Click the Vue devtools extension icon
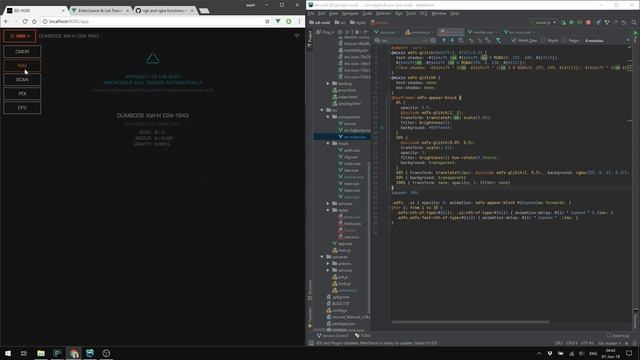This screenshot has height=360, width=640. point(278,21)
